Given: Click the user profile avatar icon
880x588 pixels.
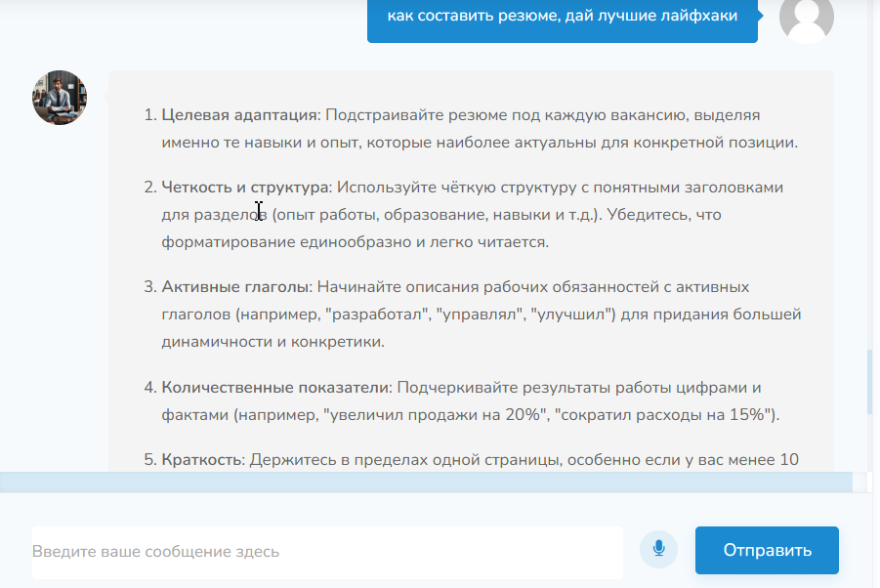Looking at the screenshot, I should point(807,18).
